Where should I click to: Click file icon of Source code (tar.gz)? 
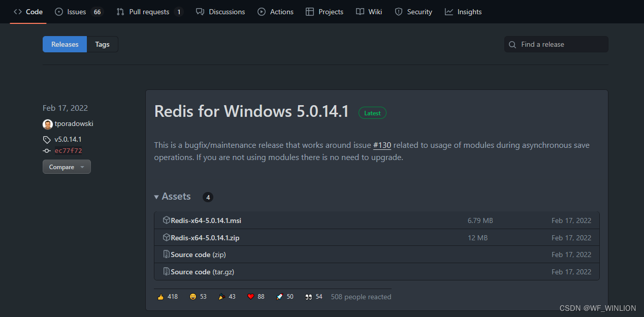coord(166,272)
